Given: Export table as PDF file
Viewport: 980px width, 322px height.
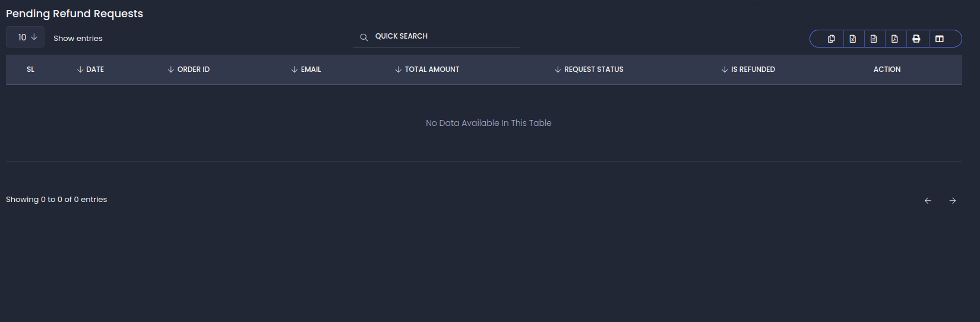Looking at the screenshot, I should tap(894, 39).
